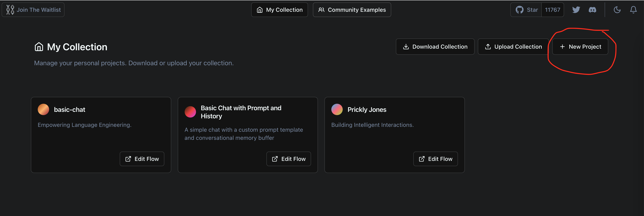
Task: Click the Prickly Jones multicolor avatar
Action: pyautogui.click(x=337, y=110)
